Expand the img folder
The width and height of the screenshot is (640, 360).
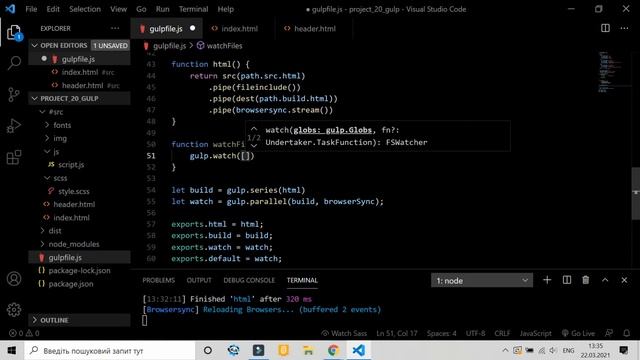click(47, 138)
